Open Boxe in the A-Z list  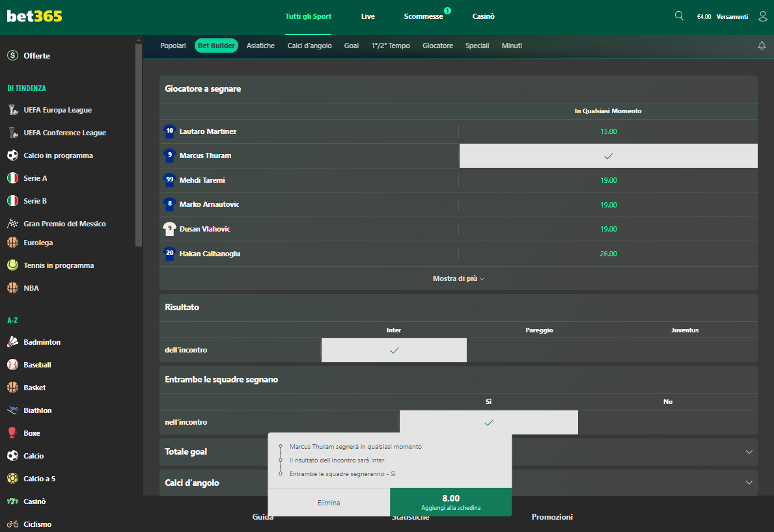point(32,433)
